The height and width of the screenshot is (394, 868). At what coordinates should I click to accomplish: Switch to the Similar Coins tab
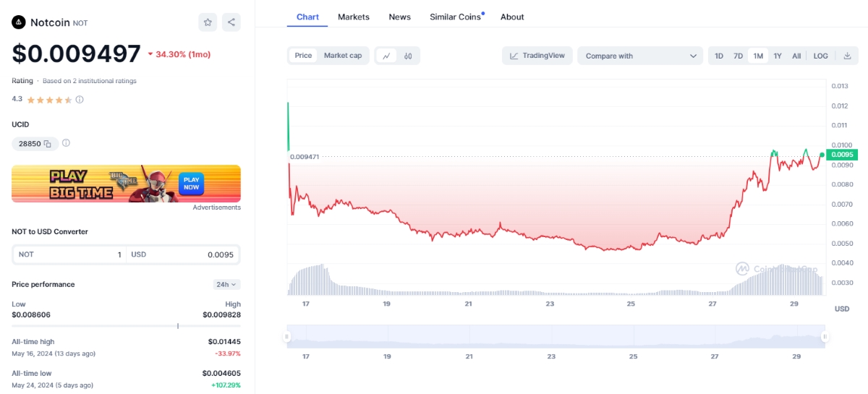[x=455, y=17]
